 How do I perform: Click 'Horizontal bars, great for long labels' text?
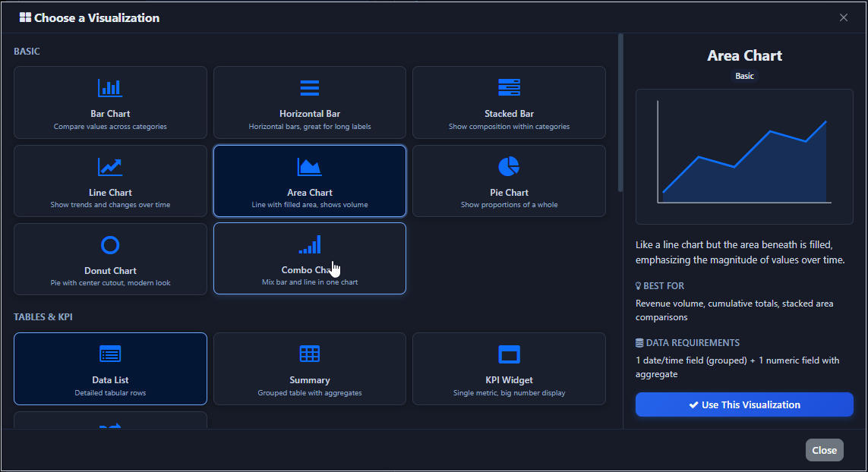click(x=309, y=127)
